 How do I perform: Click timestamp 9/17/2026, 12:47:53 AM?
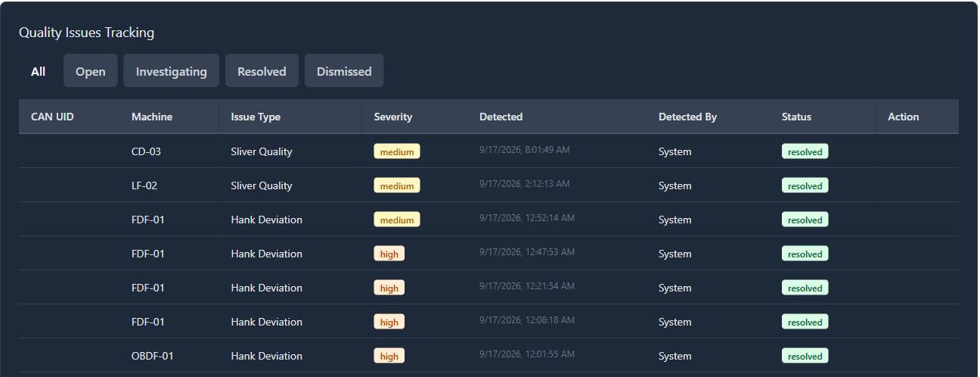(527, 252)
